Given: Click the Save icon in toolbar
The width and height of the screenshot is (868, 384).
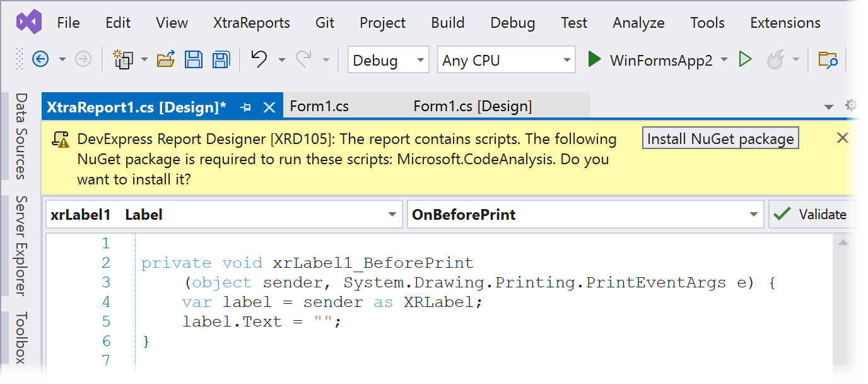Looking at the screenshot, I should coord(194,60).
